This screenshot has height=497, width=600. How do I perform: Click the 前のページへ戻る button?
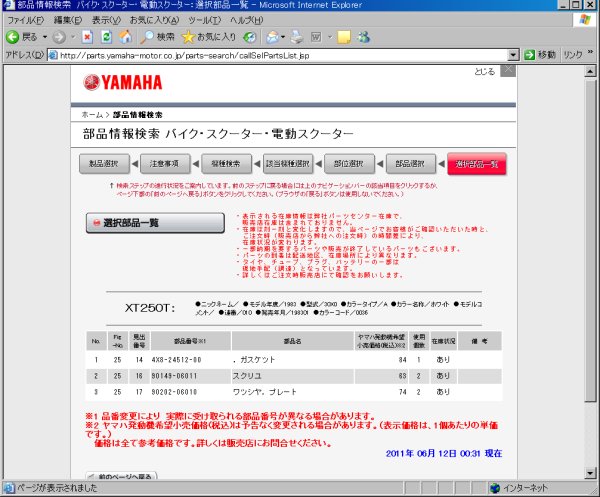(x=121, y=476)
